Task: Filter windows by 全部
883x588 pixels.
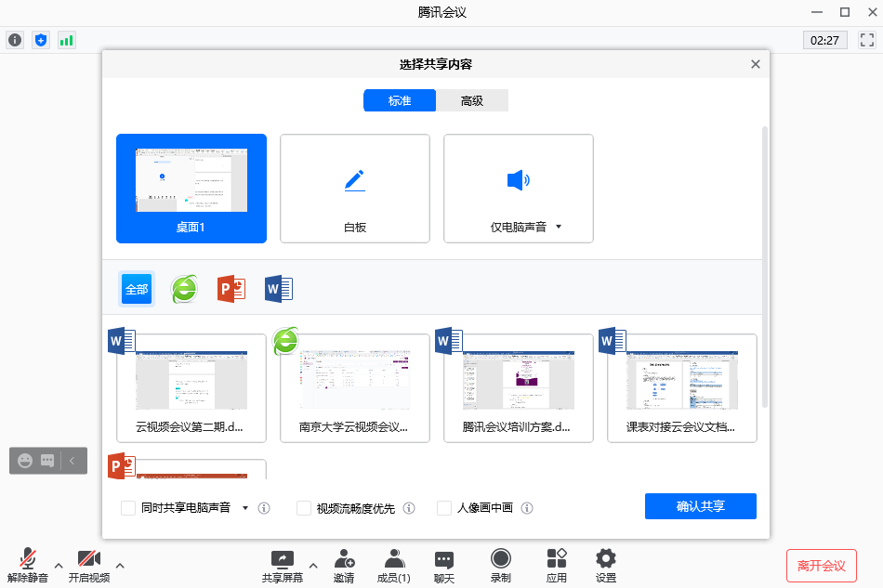Action: coord(137,289)
